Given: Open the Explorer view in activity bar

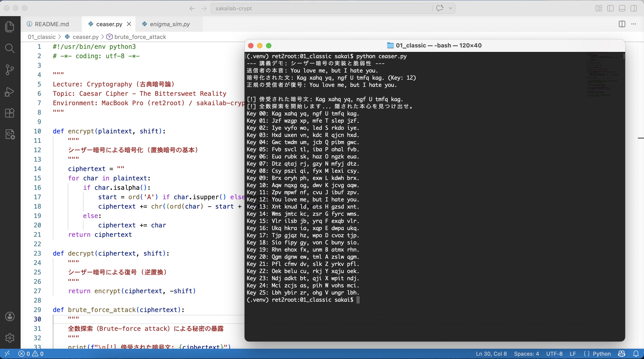Looking at the screenshot, I should coord(10,27).
